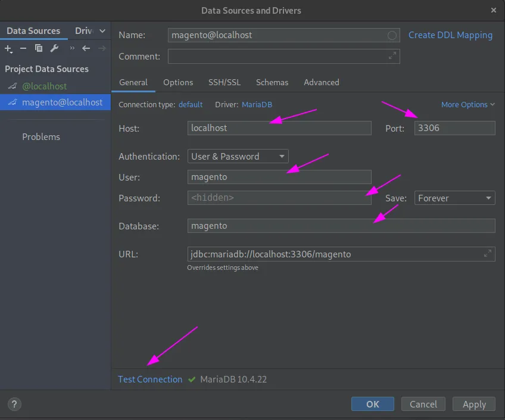The width and height of the screenshot is (505, 420).
Task: Click the back navigation arrow in the toolbar
Action: click(x=85, y=48)
